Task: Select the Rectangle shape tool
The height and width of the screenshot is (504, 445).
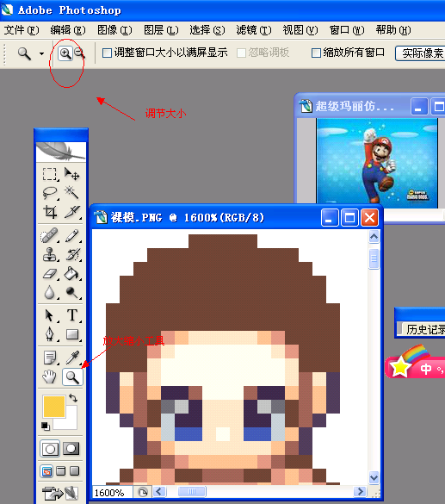Action: (x=72, y=334)
